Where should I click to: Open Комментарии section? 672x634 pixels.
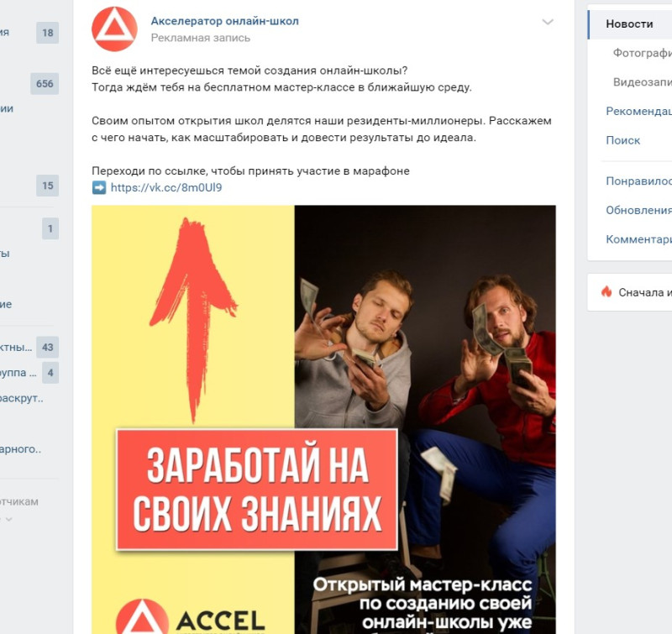(638, 239)
